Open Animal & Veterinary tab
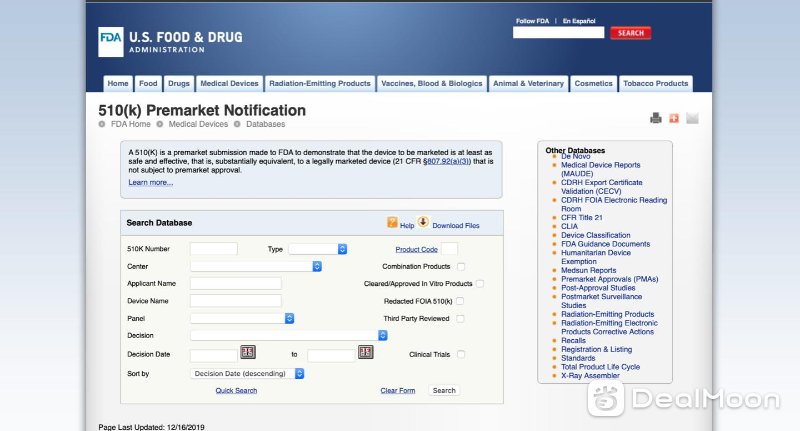Image resolution: width=800 pixels, height=431 pixels. 528,84
